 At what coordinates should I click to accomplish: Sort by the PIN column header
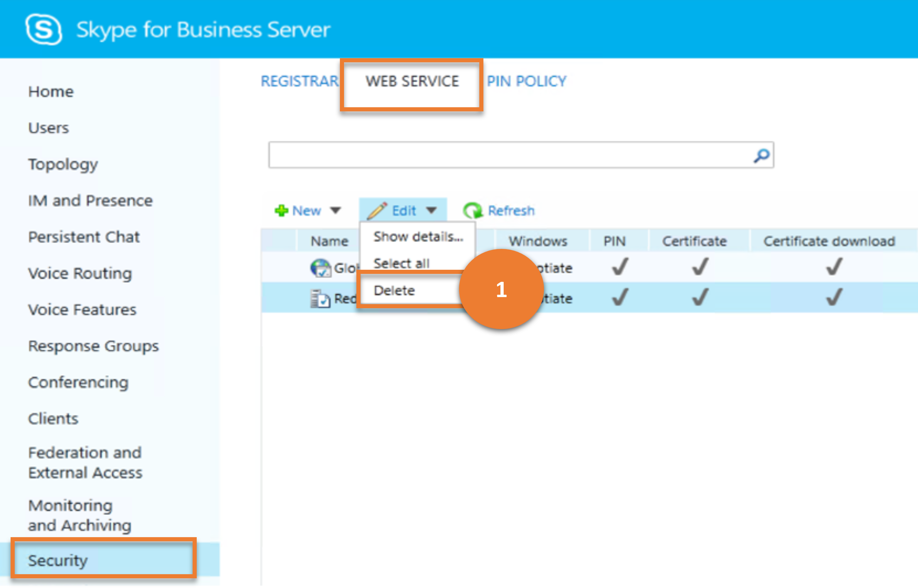[x=614, y=241]
